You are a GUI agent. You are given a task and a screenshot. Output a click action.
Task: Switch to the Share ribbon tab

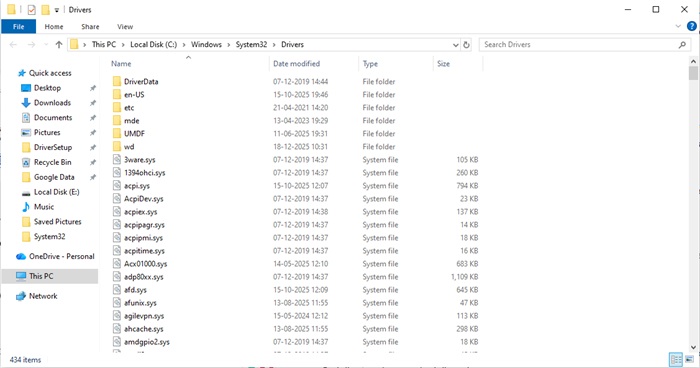click(x=90, y=26)
